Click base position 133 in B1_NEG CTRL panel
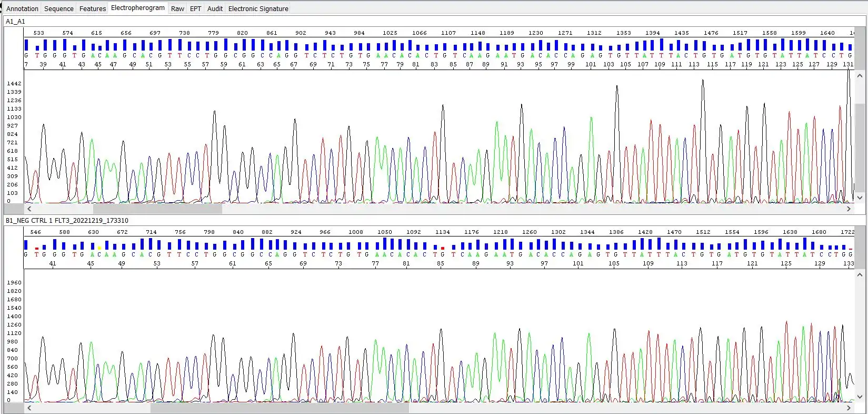 tap(849, 263)
